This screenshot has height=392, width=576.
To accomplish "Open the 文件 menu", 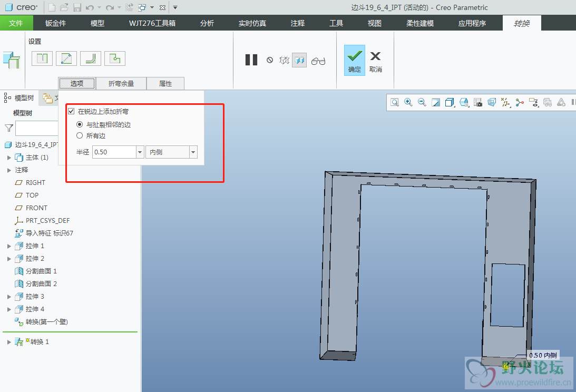I will 16,23.
